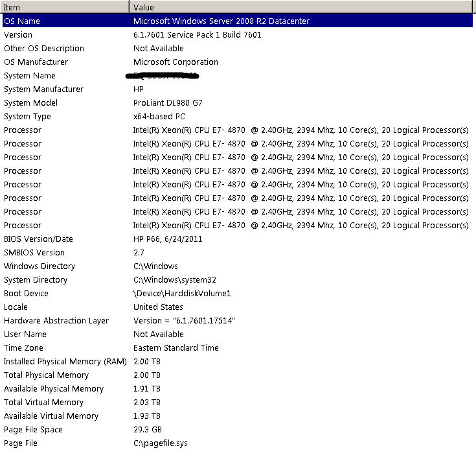Screen dimensions: 476x457
Task: Click the 'C:\Windows' value
Action: (155, 266)
